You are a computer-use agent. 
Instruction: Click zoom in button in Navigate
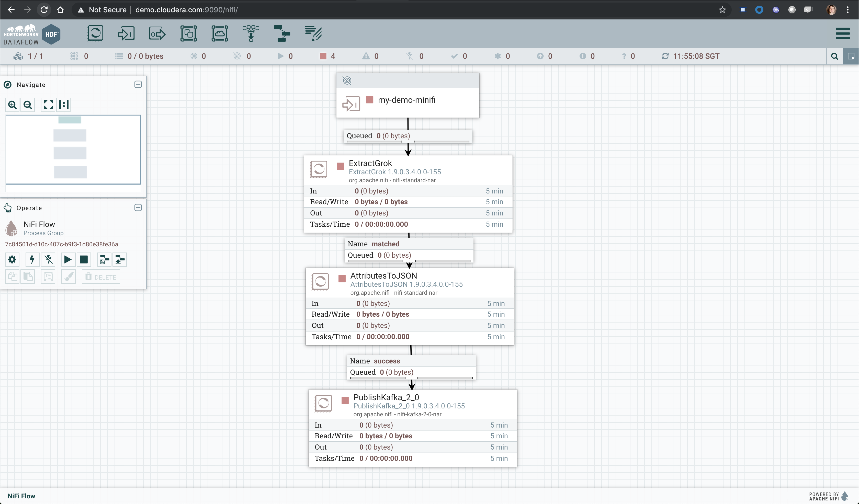coord(12,105)
